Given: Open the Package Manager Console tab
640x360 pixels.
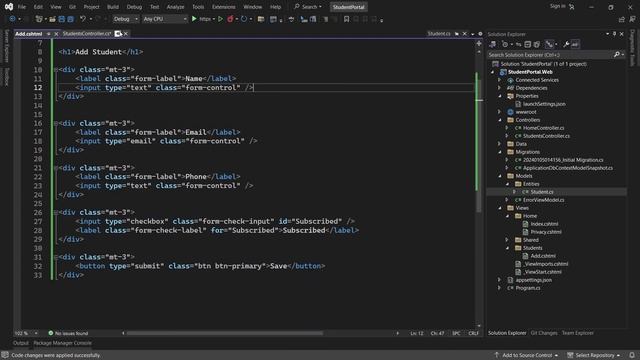Looking at the screenshot, I should point(62,343).
